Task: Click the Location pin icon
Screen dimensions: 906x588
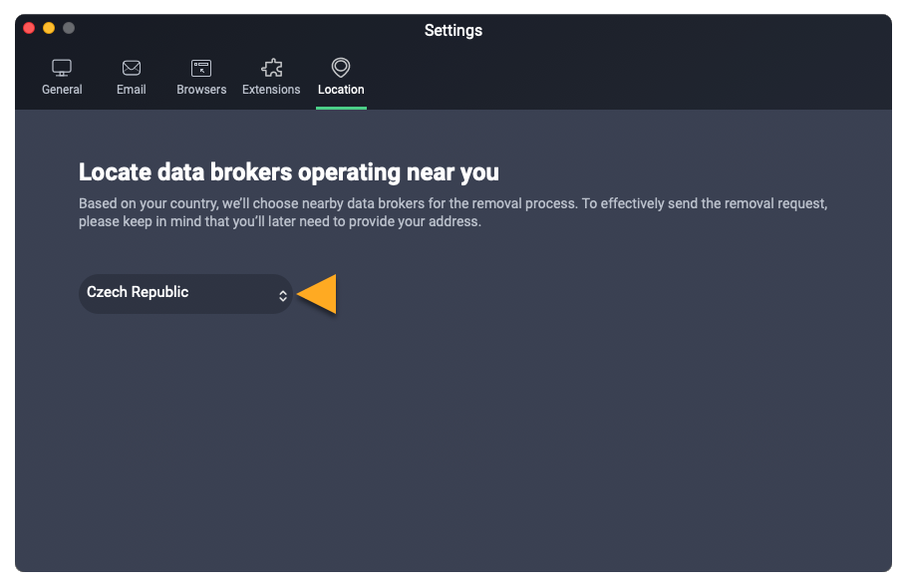Action: click(341, 68)
